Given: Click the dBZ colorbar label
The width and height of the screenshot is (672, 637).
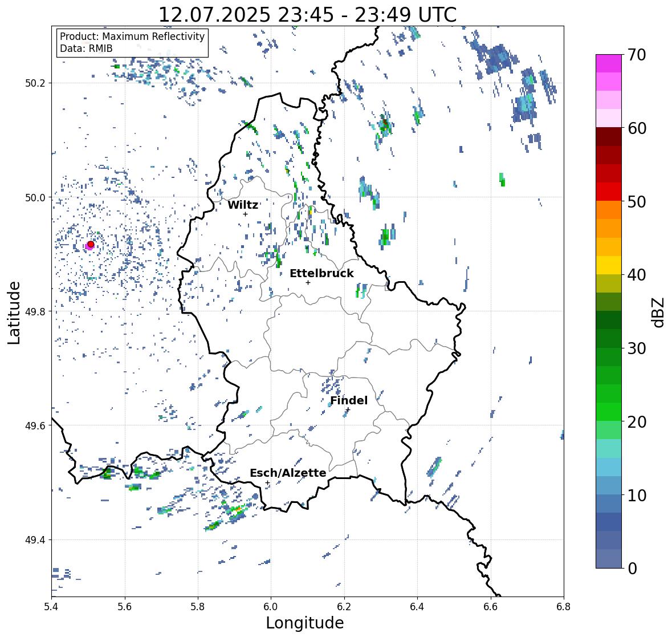Looking at the screenshot, I should [x=659, y=312].
